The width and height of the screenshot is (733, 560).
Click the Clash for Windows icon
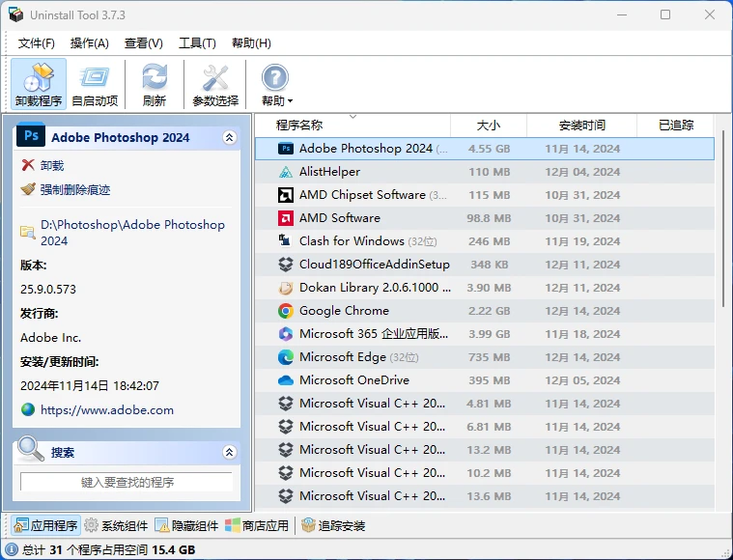tap(285, 240)
